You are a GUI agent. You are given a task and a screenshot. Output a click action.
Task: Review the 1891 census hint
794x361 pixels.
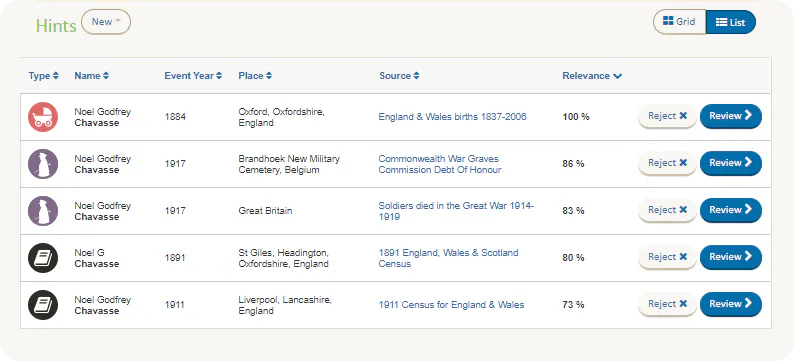pyautogui.click(x=731, y=257)
